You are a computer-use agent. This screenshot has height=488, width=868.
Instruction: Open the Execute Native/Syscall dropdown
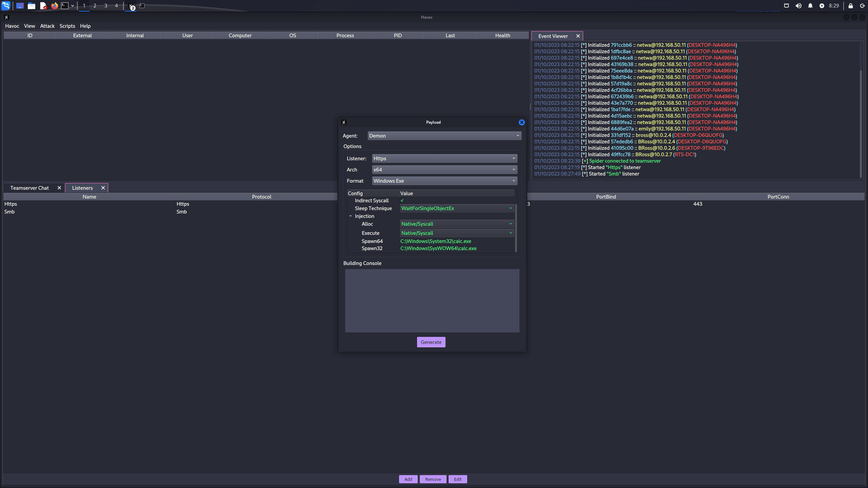[457, 233]
